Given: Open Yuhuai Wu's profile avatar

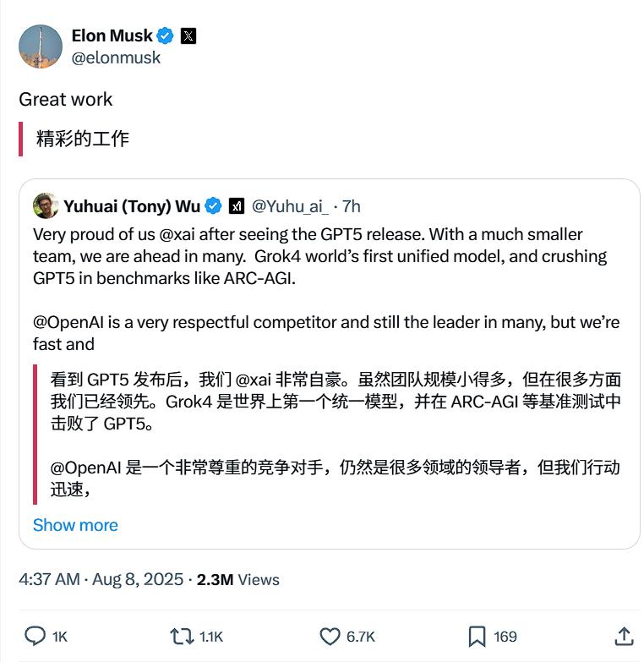Looking at the screenshot, I should click(x=46, y=205).
